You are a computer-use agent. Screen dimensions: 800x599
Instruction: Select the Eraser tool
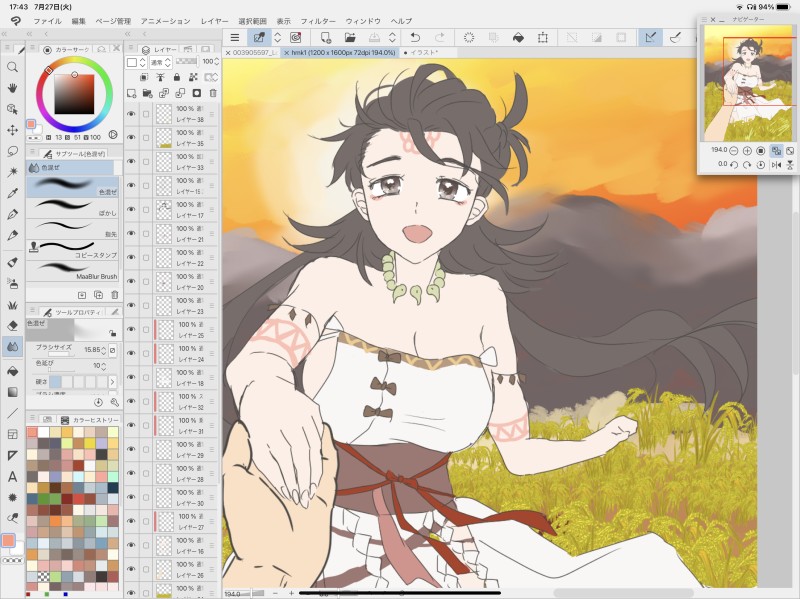tap(12, 326)
